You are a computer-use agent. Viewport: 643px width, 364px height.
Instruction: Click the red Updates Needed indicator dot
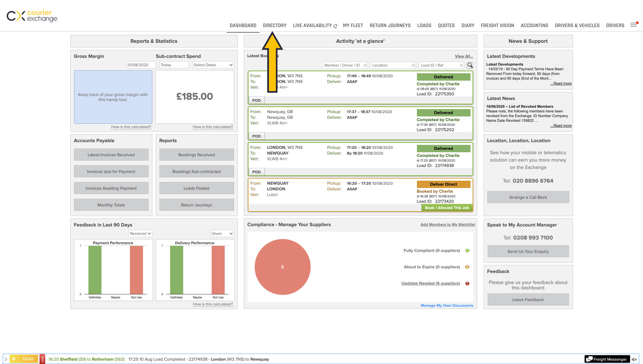467,283
